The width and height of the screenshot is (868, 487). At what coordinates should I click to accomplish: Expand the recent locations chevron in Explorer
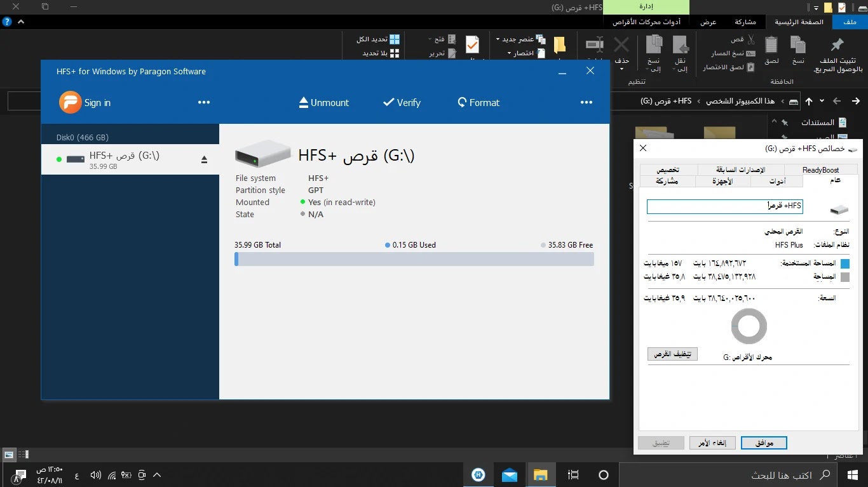click(822, 101)
